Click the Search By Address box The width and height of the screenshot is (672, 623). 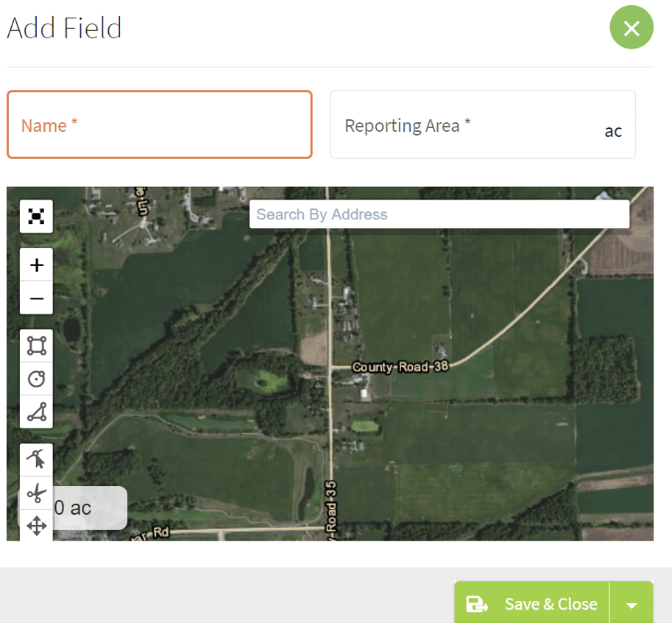(x=439, y=214)
